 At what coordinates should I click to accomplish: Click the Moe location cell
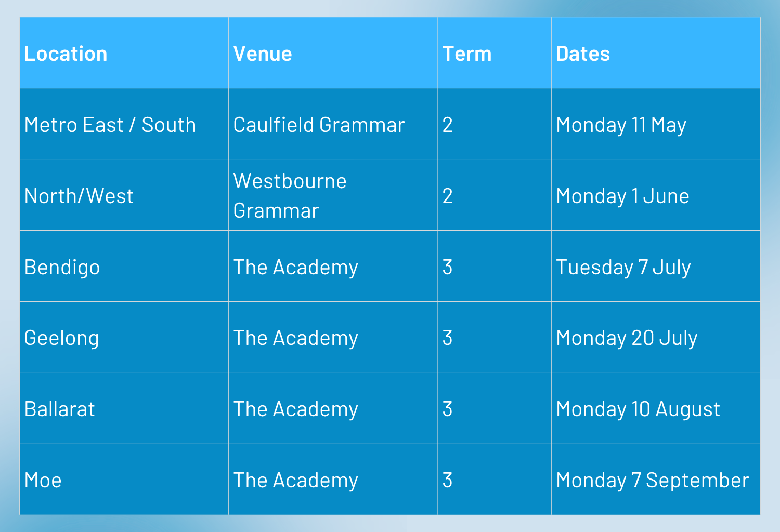(x=43, y=481)
